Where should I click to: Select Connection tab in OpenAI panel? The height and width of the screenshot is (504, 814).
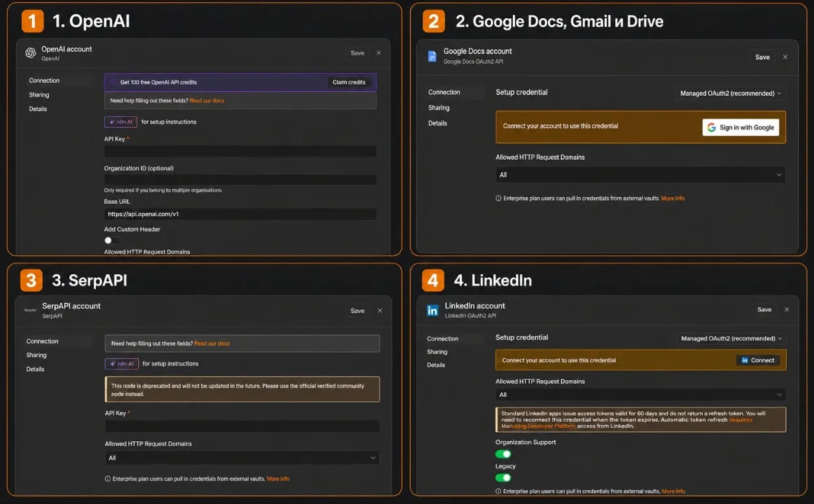point(44,81)
